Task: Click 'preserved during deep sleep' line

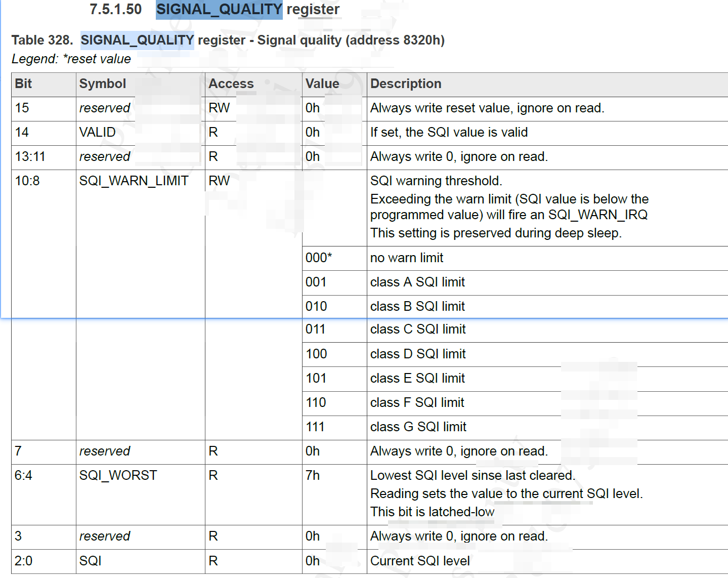Action: [496, 233]
